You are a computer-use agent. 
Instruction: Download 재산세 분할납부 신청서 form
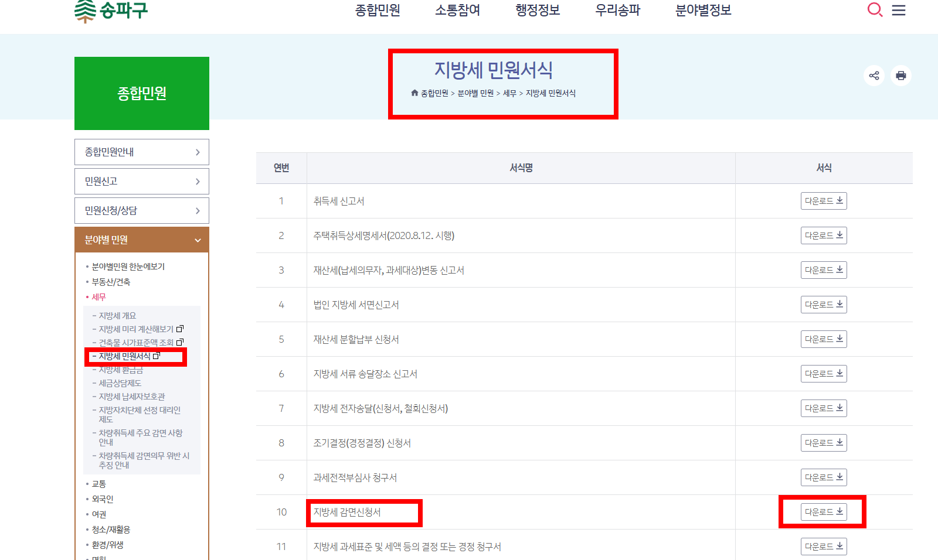pyautogui.click(x=824, y=339)
